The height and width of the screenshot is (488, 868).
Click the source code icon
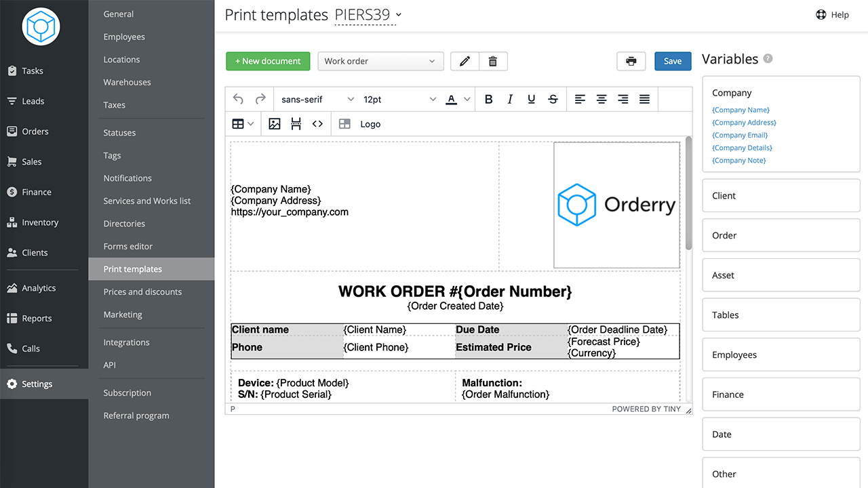pyautogui.click(x=317, y=124)
